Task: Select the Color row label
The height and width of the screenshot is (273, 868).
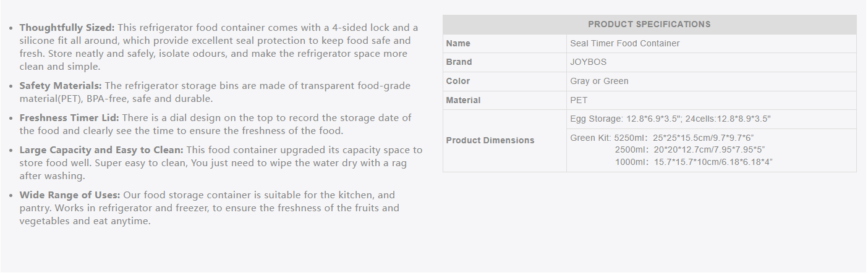Action: [458, 81]
